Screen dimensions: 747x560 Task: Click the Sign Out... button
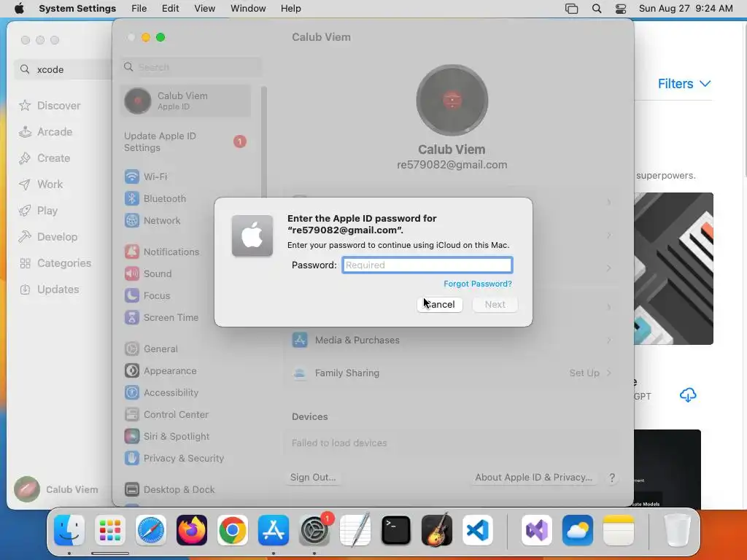313,477
